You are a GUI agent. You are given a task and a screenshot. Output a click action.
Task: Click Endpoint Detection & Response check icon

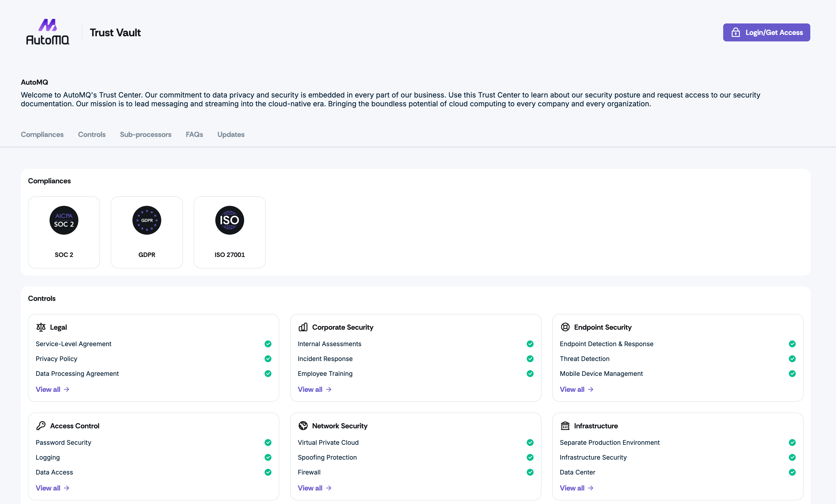pos(792,344)
